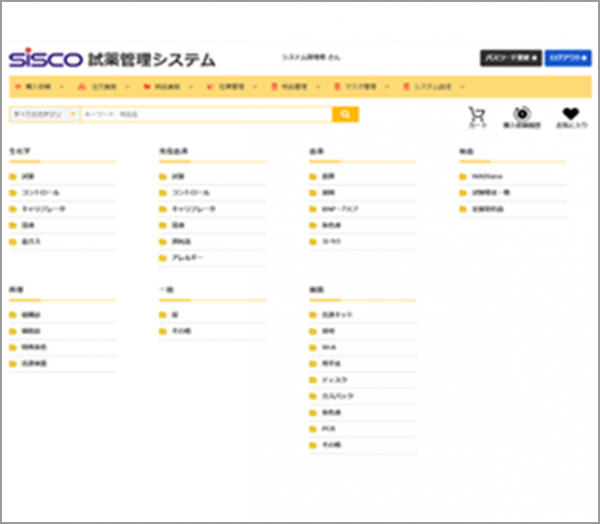Expand the dropdown arrow next to マスタ管理

(387, 86)
